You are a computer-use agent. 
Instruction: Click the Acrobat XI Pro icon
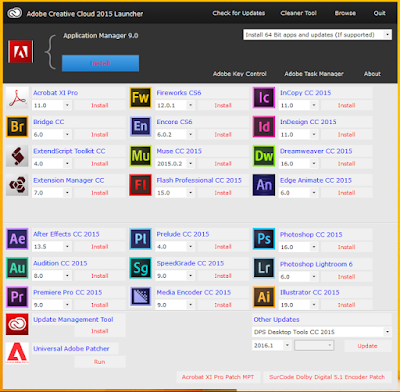[x=17, y=98]
